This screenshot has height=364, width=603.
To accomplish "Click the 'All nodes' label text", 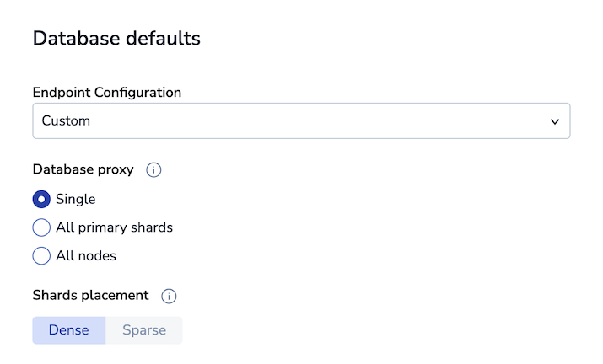I will [86, 255].
